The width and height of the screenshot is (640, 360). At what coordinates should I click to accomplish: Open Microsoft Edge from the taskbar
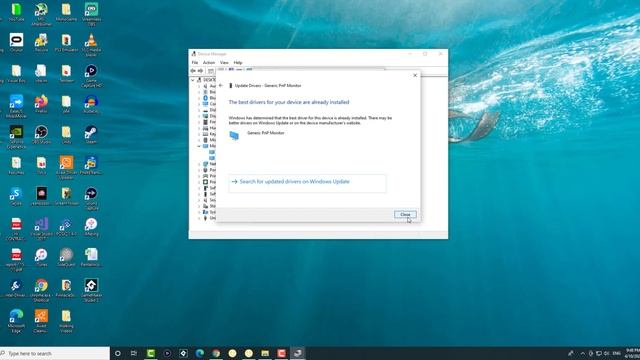tap(200, 353)
